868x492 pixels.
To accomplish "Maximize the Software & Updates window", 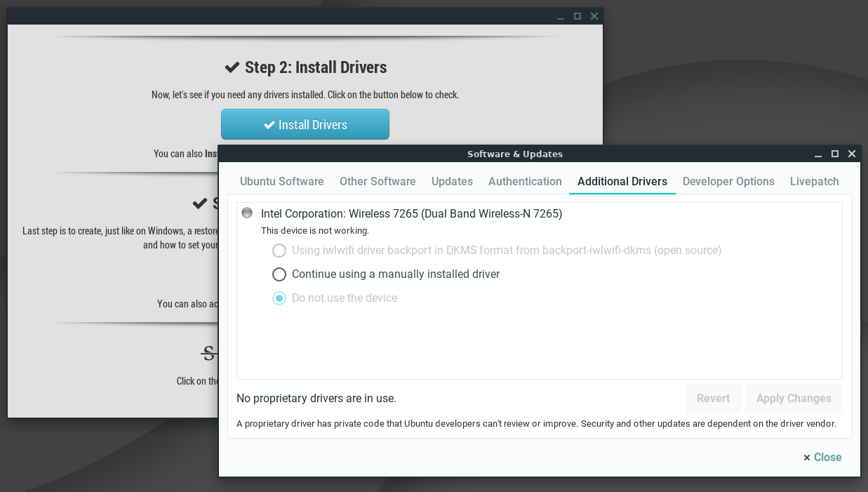I will click(835, 154).
